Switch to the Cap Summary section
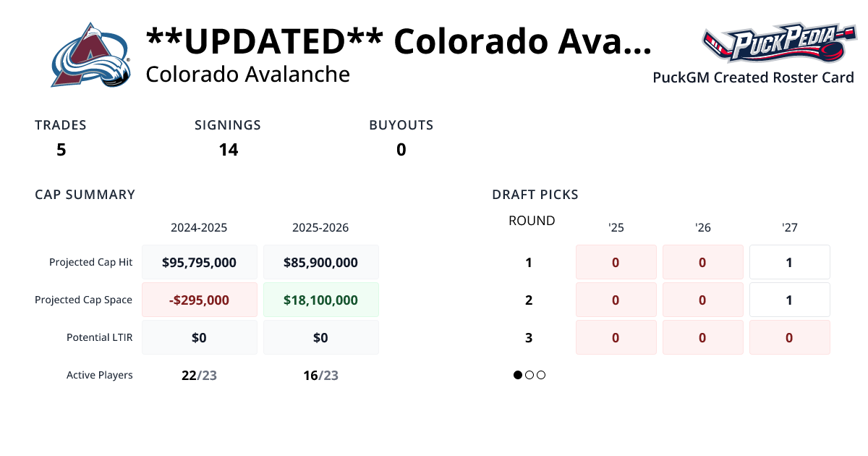The width and height of the screenshot is (868, 456). 85,194
